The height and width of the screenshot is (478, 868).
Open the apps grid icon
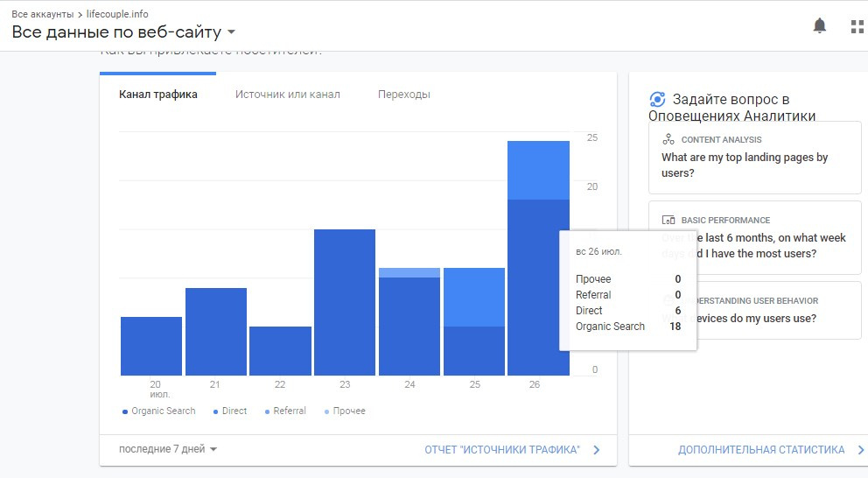click(x=857, y=26)
